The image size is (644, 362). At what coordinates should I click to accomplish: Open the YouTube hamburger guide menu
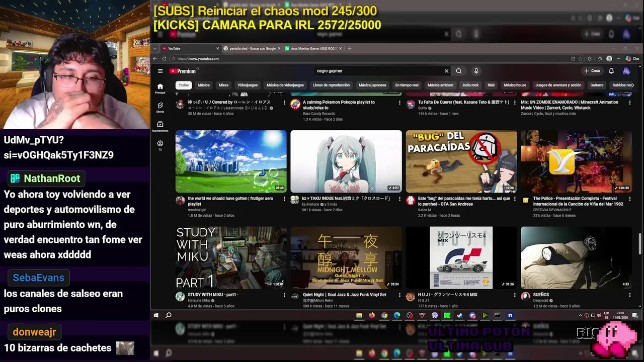160,71
